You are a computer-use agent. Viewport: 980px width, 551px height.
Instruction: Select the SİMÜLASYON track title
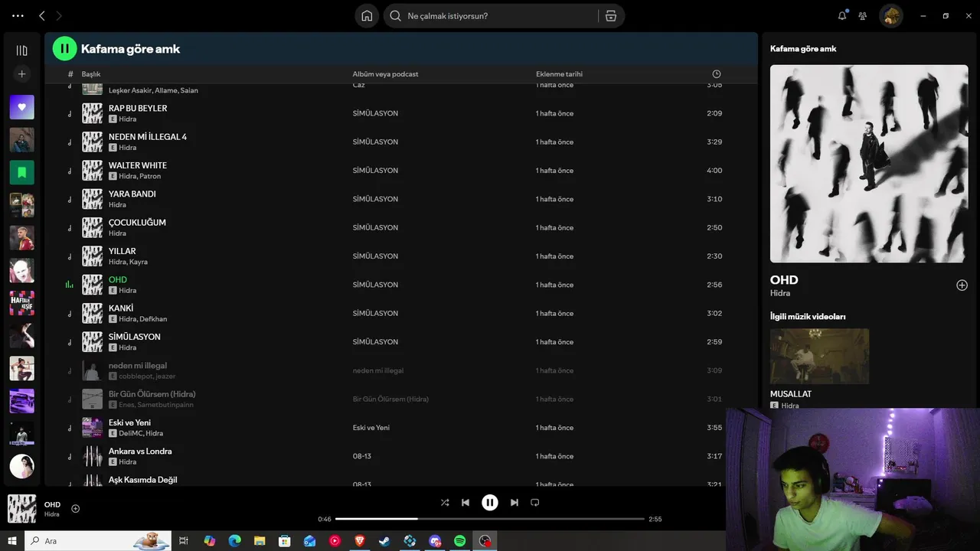(x=135, y=337)
